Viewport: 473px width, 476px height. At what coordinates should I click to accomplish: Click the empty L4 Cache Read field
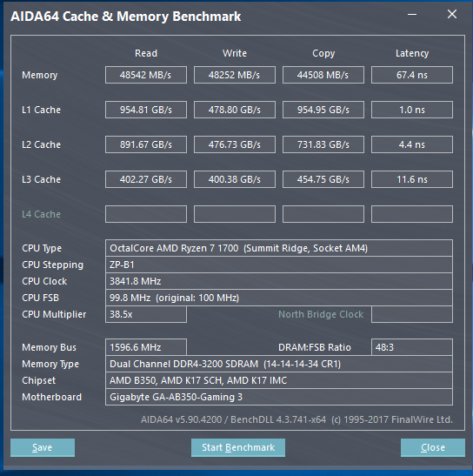(146, 214)
